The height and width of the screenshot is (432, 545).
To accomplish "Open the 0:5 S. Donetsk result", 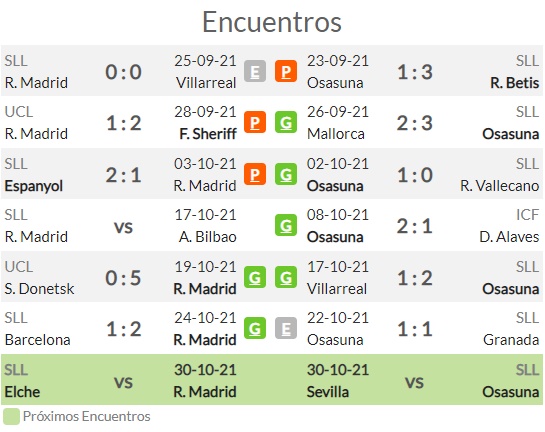I will click(123, 278).
